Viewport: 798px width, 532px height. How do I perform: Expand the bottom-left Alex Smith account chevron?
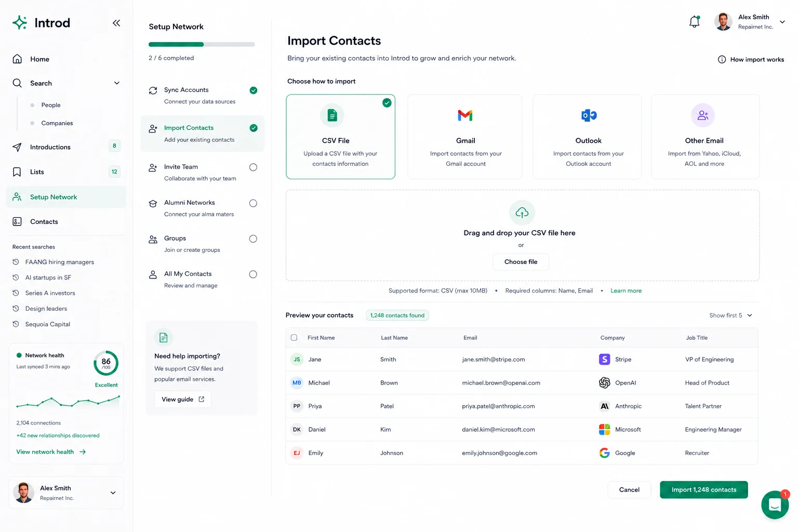[x=113, y=493]
